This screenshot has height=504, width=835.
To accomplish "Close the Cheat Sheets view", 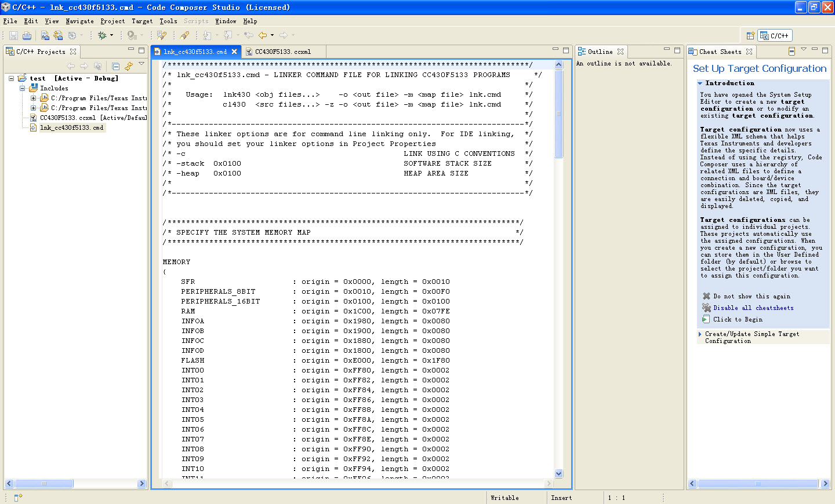I will pyautogui.click(x=749, y=52).
